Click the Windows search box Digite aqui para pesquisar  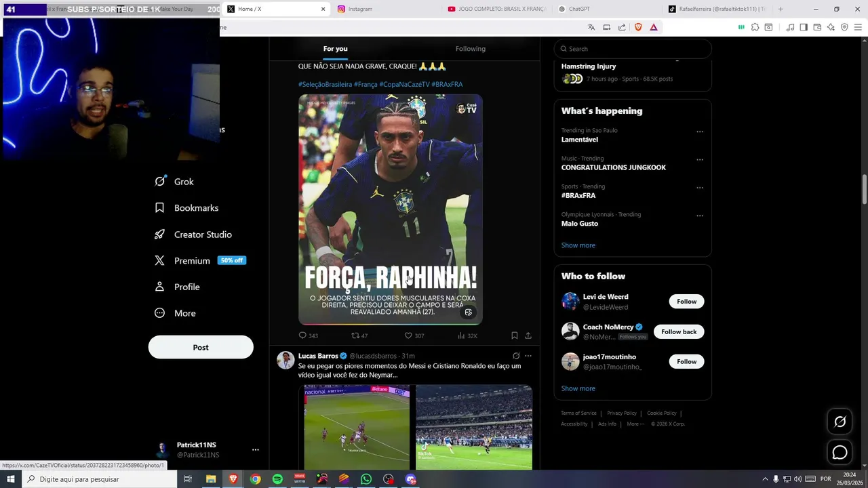pos(100,479)
